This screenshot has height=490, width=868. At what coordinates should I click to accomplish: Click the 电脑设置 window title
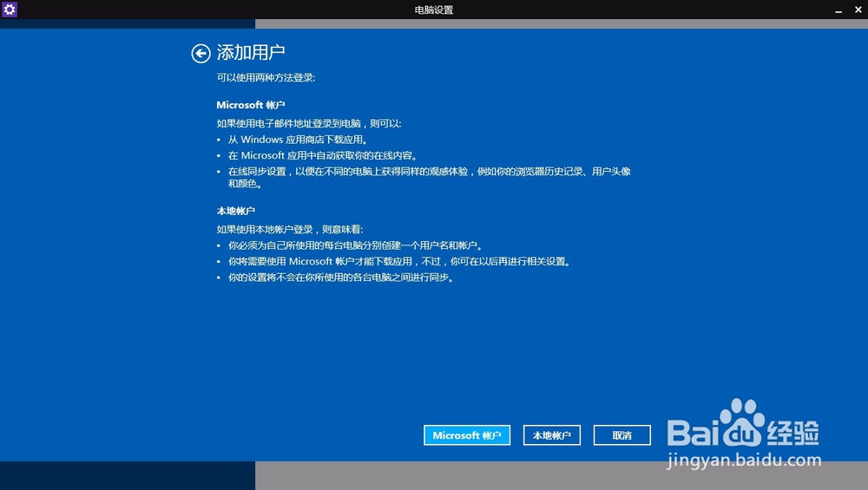click(434, 10)
